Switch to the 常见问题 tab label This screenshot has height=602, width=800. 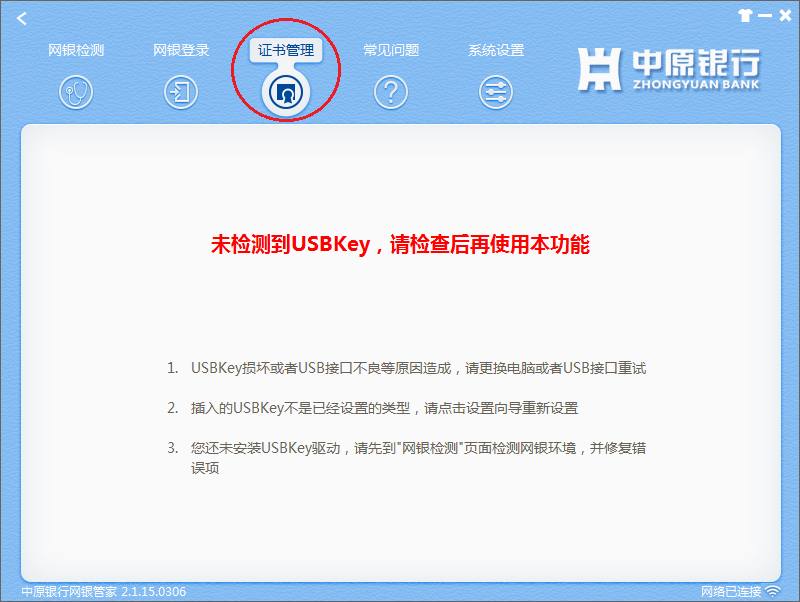(x=391, y=50)
